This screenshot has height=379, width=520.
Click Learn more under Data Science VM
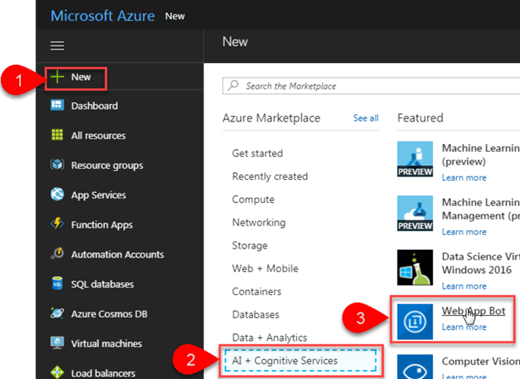point(464,286)
